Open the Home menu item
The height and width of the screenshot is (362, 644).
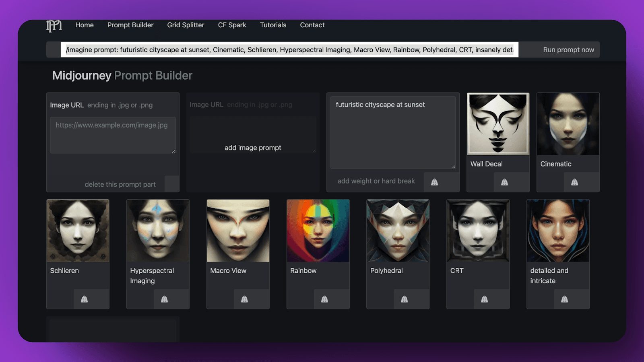[85, 25]
